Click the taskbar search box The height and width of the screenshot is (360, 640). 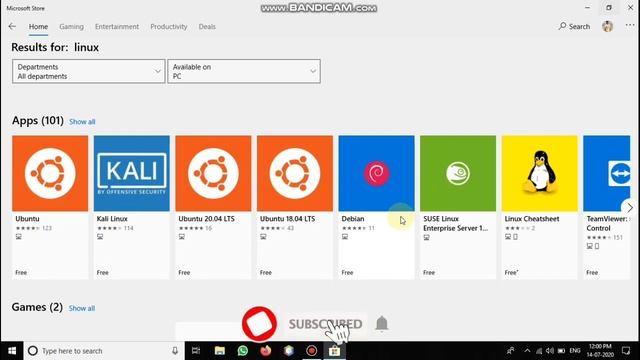click(x=104, y=351)
